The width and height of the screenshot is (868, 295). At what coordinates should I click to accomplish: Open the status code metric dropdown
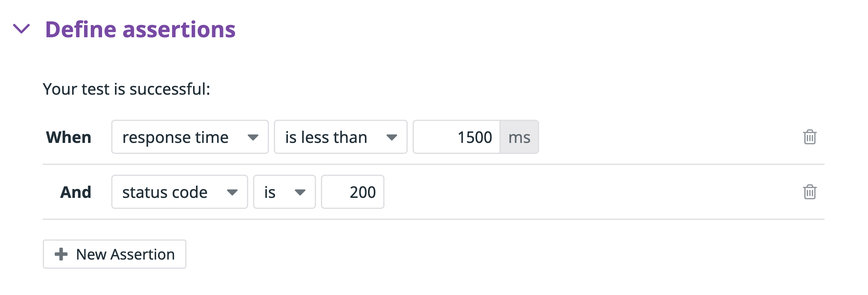coord(179,192)
